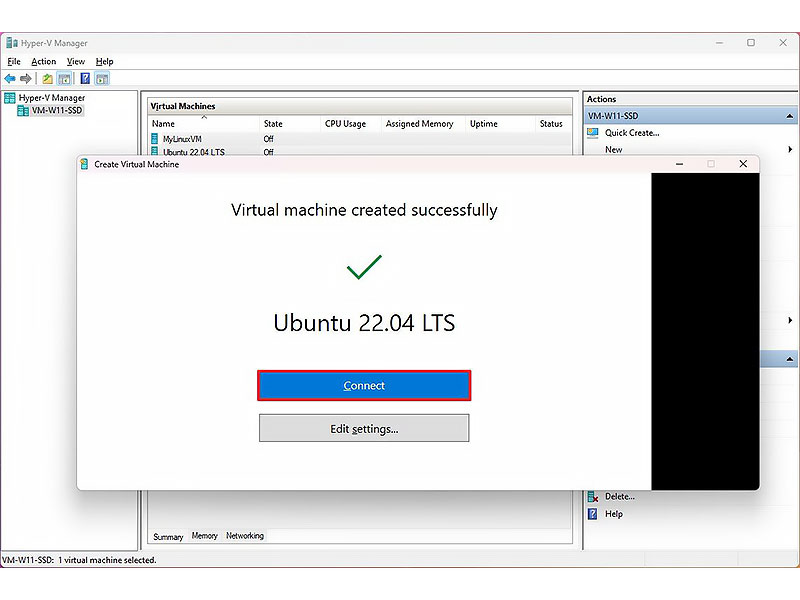This screenshot has height=600, width=800.
Task: Click the Connect button
Action: (x=364, y=385)
